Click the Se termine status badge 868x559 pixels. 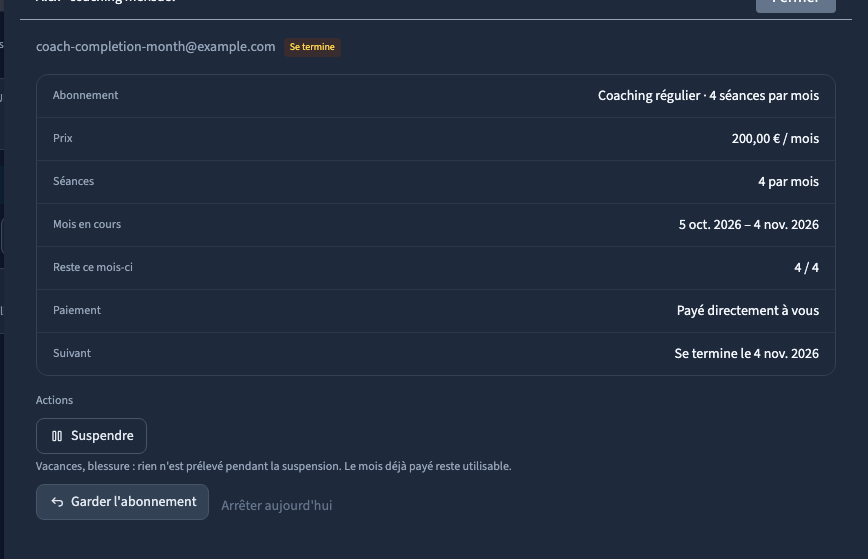coord(312,47)
